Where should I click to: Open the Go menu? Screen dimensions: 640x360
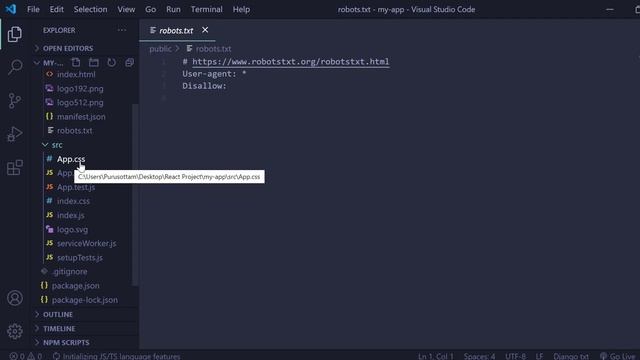tap(151, 9)
